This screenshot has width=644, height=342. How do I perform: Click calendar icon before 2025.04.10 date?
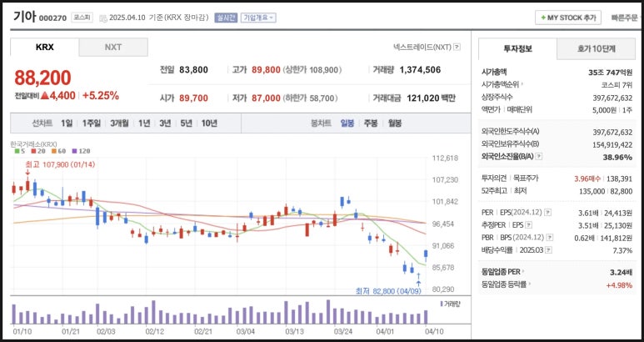click(102, 18)
